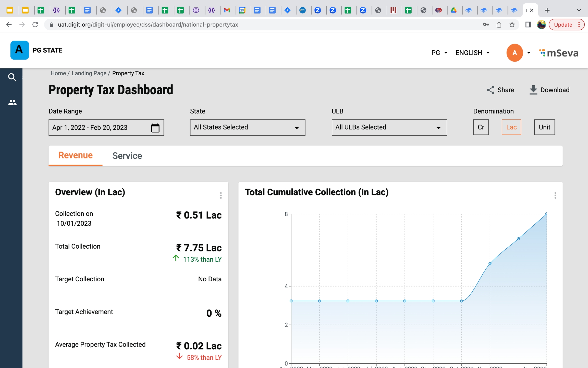Expand the All ULBs Selected dropdown
This screenshot has height=368, width=588.
click(x=389, y=128)
